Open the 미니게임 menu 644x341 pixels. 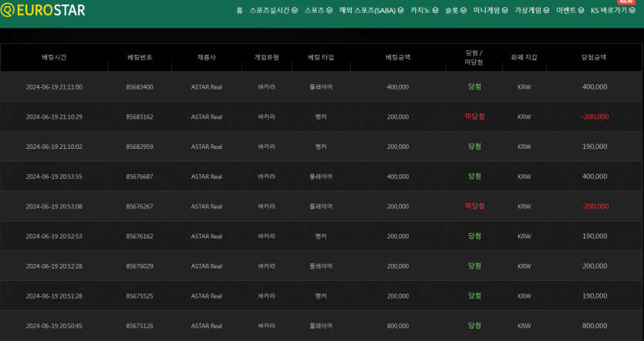pos(487,10)
